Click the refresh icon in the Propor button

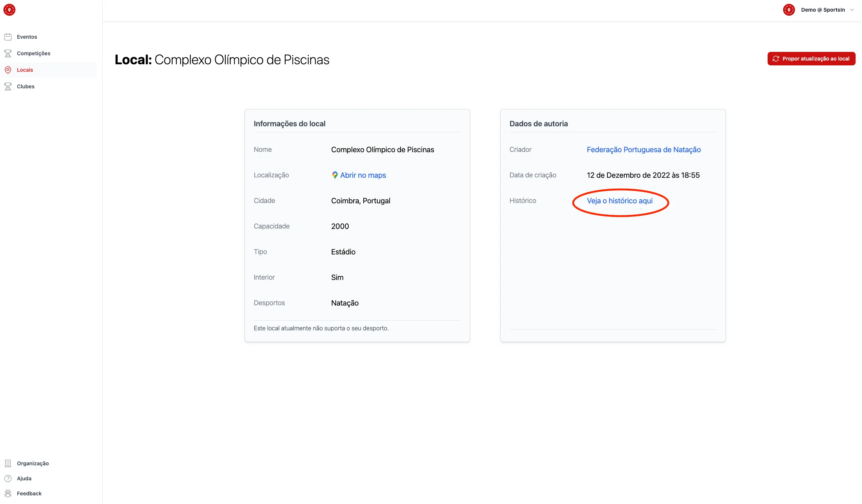[x=775, y=59]
